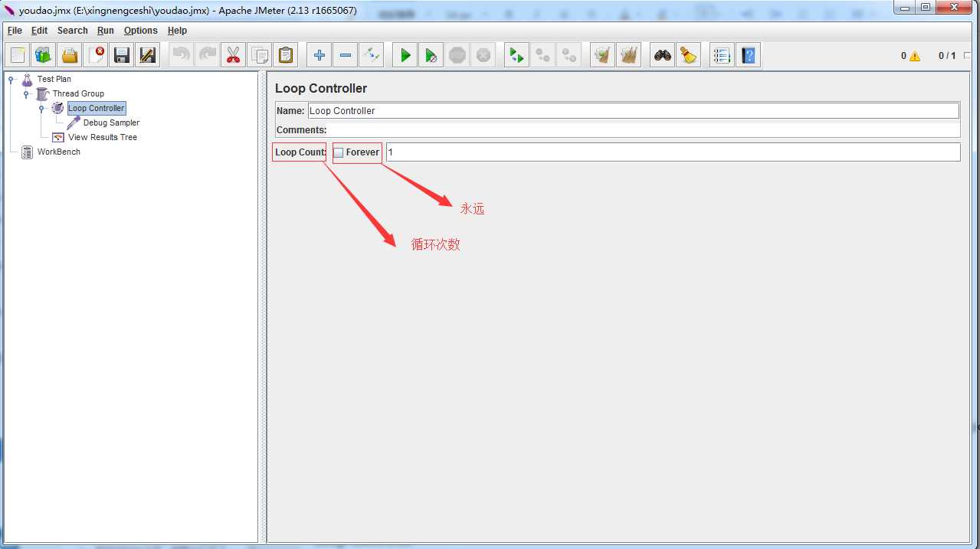Click the New test plan icon
Viewport: 980px width, 549px height.
click(18, 55)
